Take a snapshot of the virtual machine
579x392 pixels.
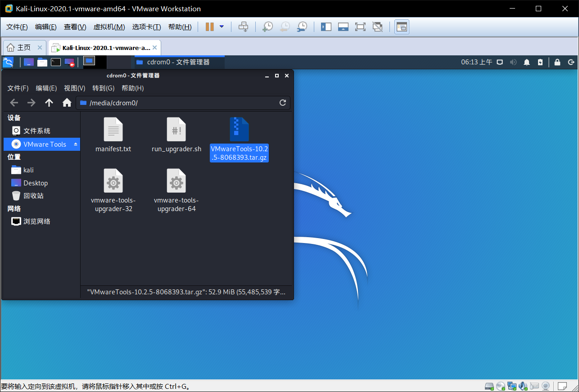pos(267,27)
